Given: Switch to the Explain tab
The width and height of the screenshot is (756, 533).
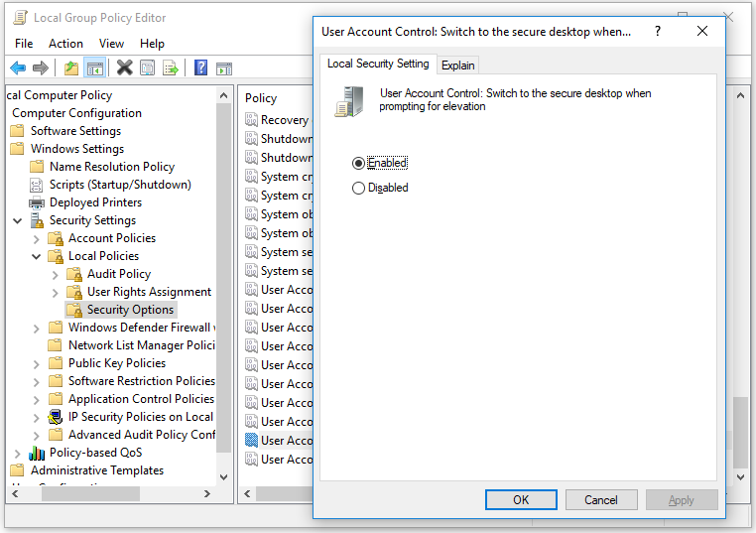Looking at the screenshot, I should point(458,66).
